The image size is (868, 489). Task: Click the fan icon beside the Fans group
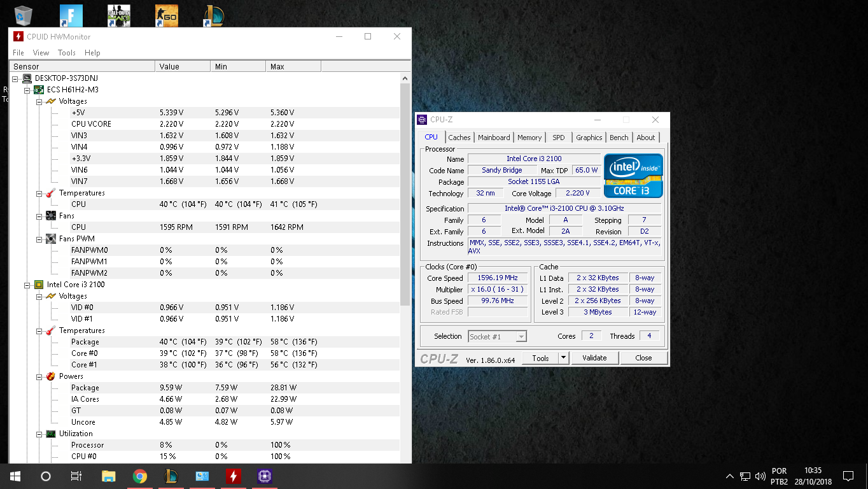[x=51, y=216]
